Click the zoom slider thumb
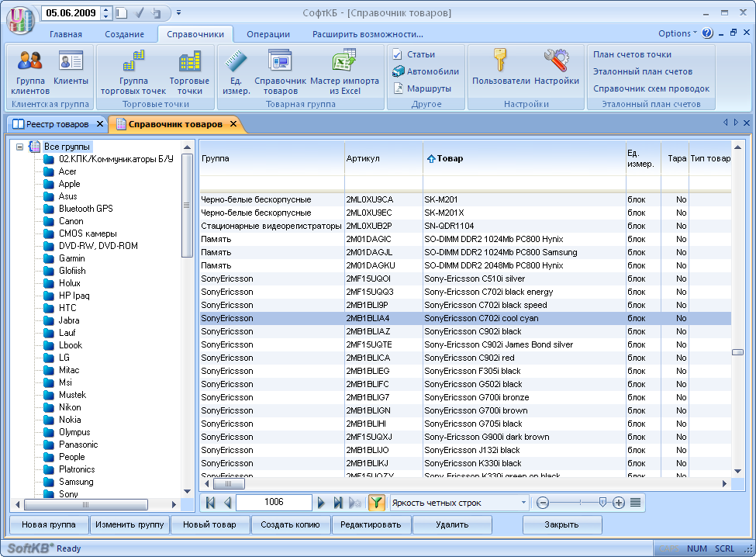Viewport: 756px width, 557px height. tap(602, 503)
